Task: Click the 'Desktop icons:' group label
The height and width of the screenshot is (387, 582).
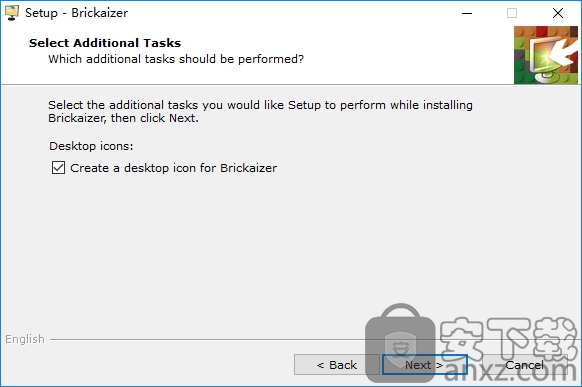Action: click(x=91, y=146)
